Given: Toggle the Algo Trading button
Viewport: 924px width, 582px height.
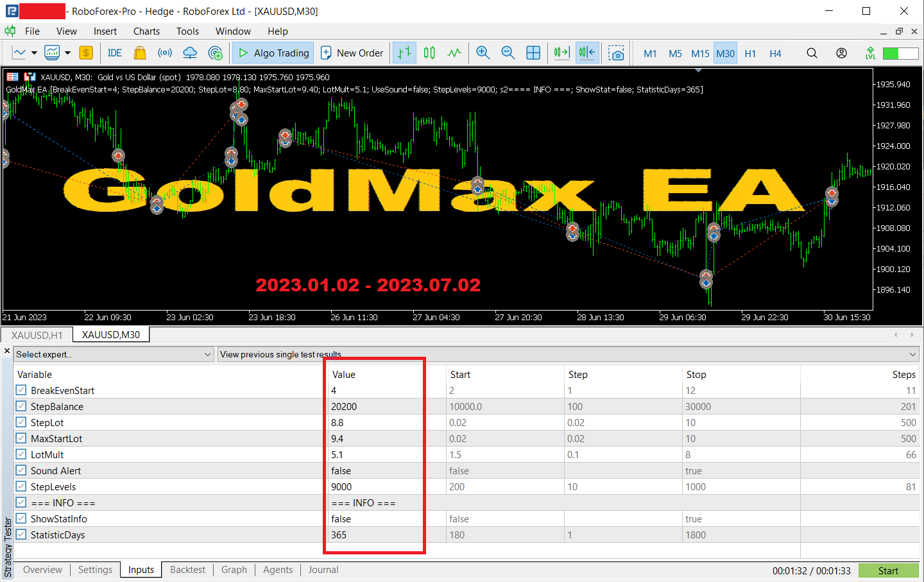Looking at the screenshot, I should 273,53.
